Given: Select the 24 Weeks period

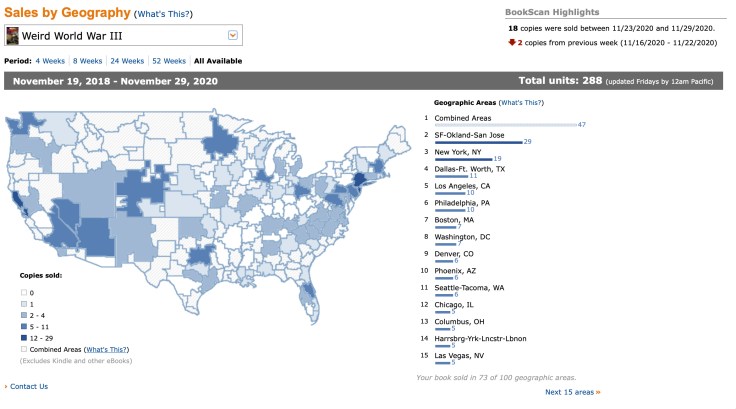Looking at the screenshot, I should coord(130,61).
